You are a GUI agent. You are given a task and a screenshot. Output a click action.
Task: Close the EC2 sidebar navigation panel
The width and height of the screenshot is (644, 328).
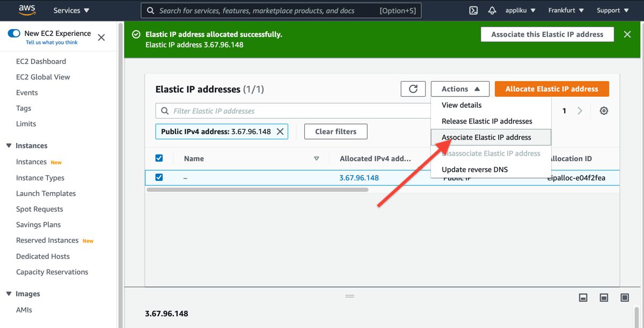point(101,37)
